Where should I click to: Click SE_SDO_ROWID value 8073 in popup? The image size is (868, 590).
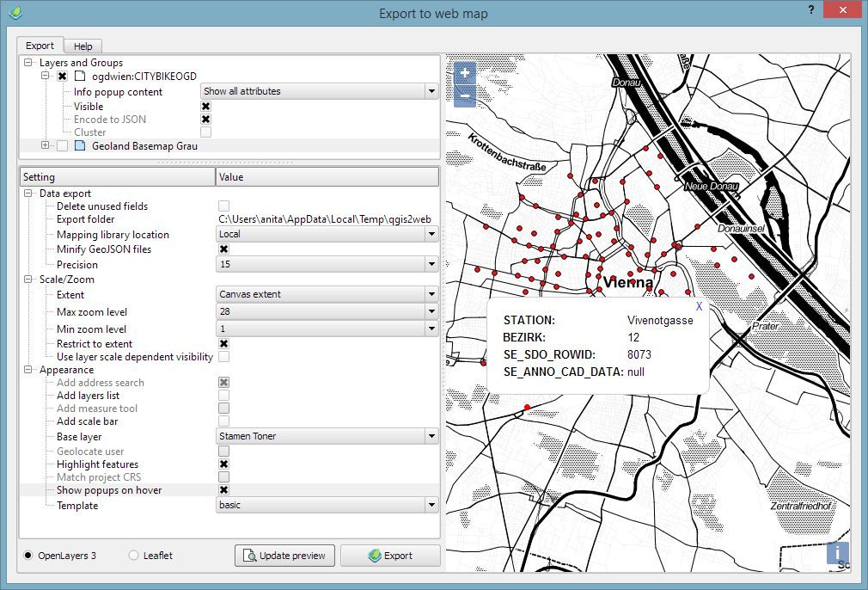coord(639,354)
